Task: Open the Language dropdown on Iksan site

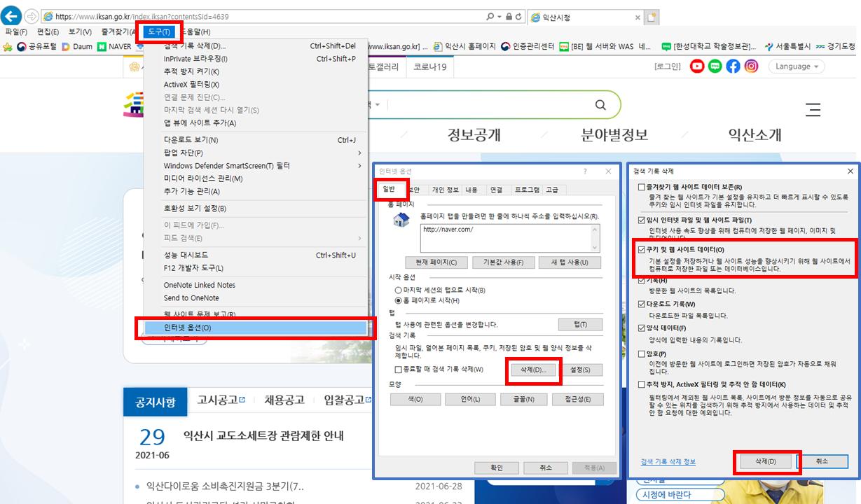Action: click(797, 66)
